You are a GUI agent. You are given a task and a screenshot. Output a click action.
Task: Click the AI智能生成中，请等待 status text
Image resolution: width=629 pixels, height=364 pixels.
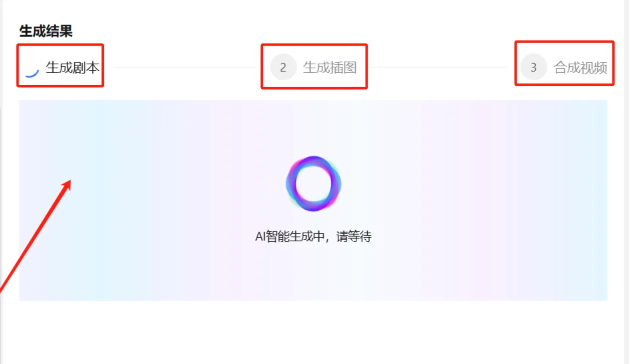click(x=313, y=237)
